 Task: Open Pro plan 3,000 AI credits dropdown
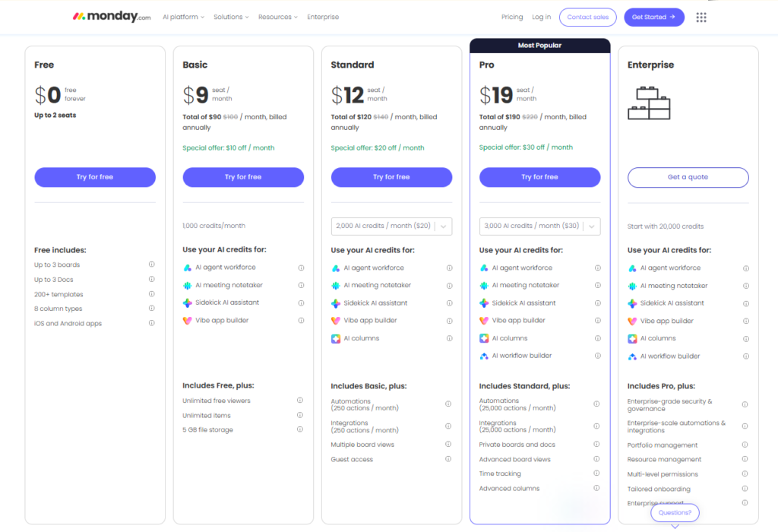point(540,226)
